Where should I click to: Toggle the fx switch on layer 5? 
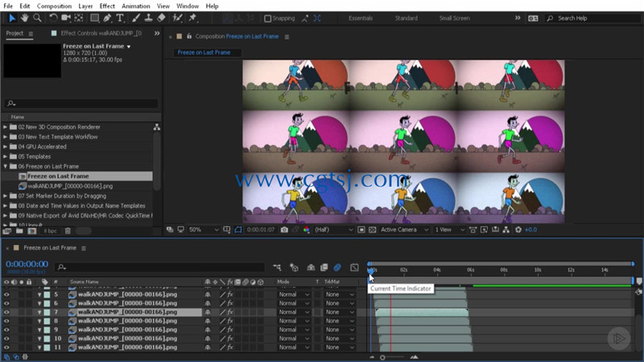click(230, 294)
